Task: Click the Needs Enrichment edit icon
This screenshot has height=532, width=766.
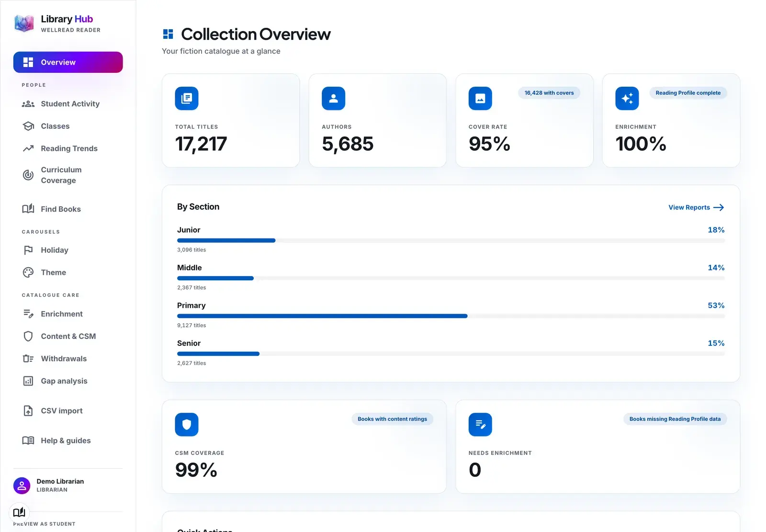Action: (x=480, y=424)
